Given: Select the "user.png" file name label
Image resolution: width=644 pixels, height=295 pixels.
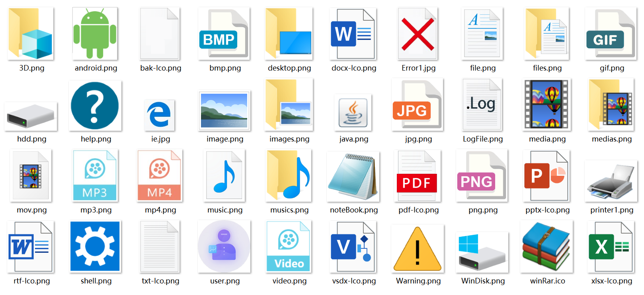Looking at the screenshot, I should 225,281.
